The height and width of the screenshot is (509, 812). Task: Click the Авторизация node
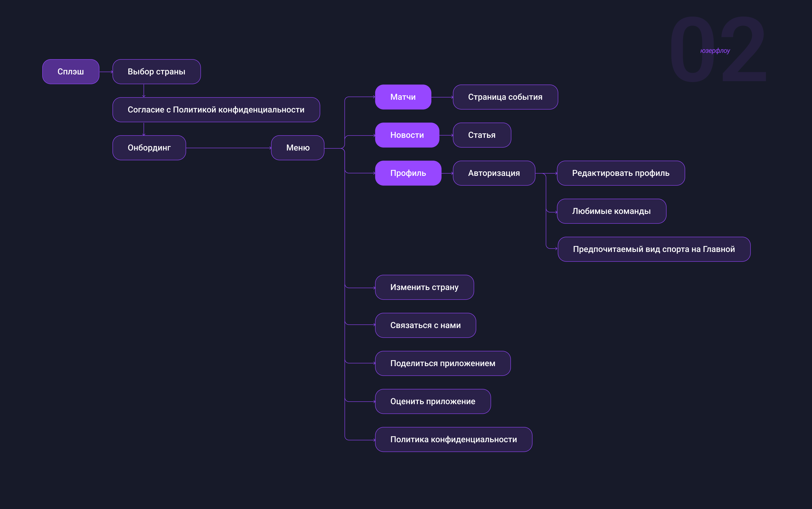pos(494,173)
